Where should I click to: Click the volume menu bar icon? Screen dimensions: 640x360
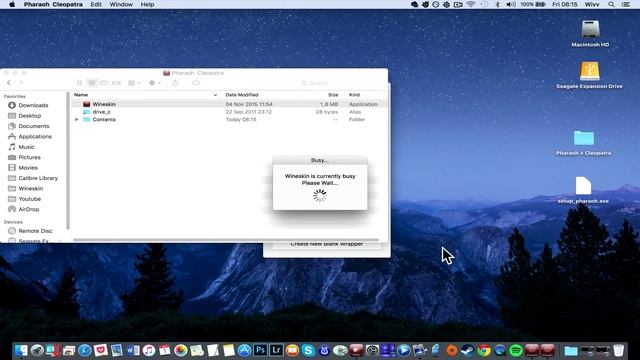tap(511, 4)
